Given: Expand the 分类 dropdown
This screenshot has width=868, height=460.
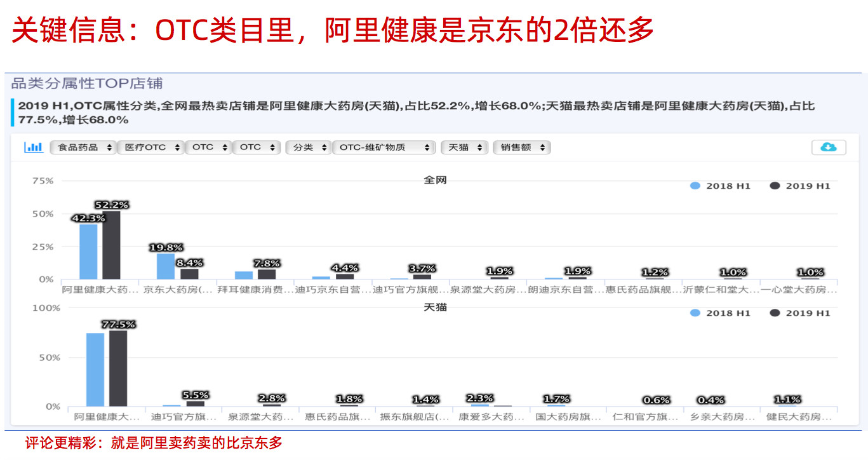Looking at the screenshot, I should pos(309,147).
